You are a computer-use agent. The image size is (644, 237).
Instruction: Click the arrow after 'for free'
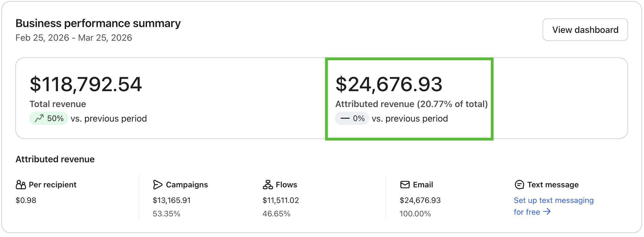547,212
